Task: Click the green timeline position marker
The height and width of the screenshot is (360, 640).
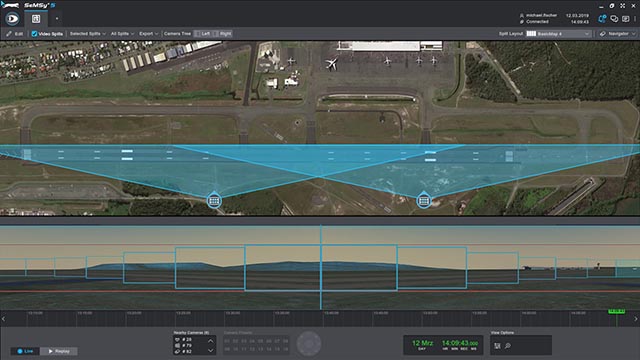Action: click(616, 311)
